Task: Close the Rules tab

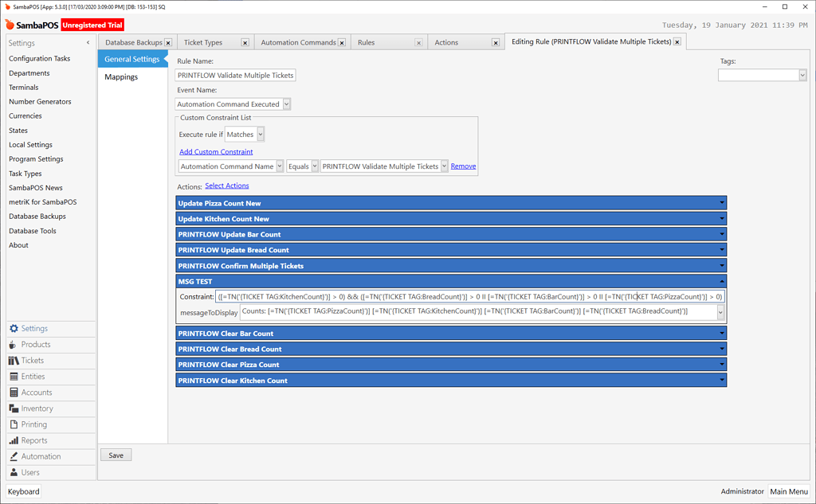Action: pos(419,42)
